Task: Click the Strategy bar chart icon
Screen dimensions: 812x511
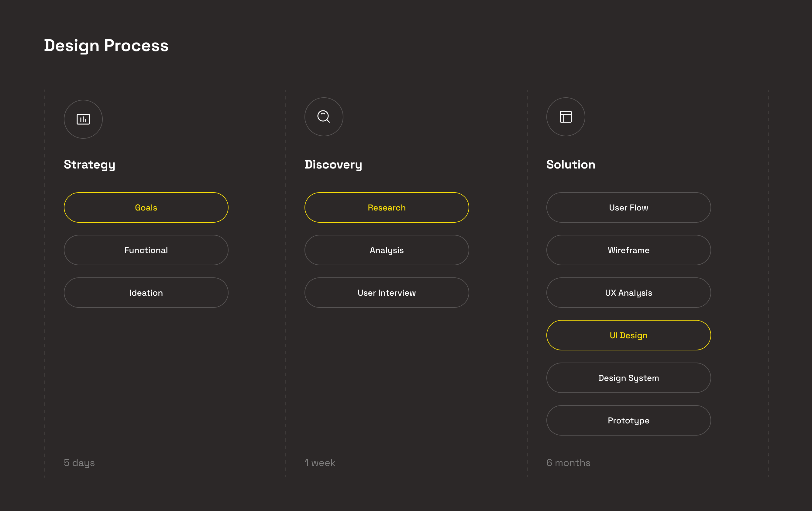Action: click(x=83, y=119)
